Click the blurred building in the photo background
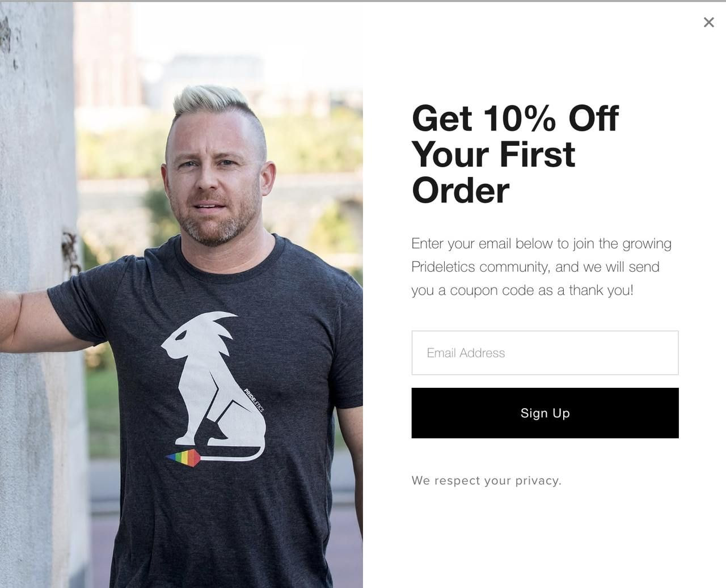Image resolution: width=726 pixels, height=588 pixels. point(213,77)
